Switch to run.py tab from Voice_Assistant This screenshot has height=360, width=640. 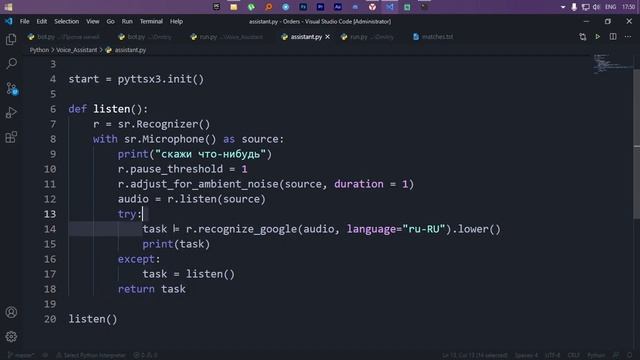(227, 37)
